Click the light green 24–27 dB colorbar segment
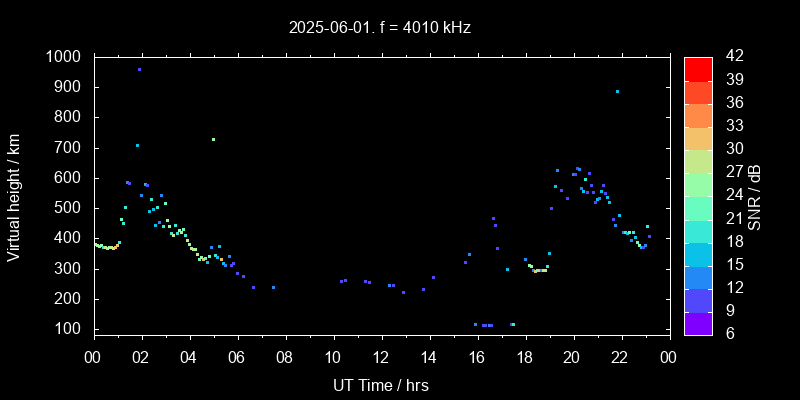Image resolution: width=800 pixels, height=400 pixels. [698, 184]
